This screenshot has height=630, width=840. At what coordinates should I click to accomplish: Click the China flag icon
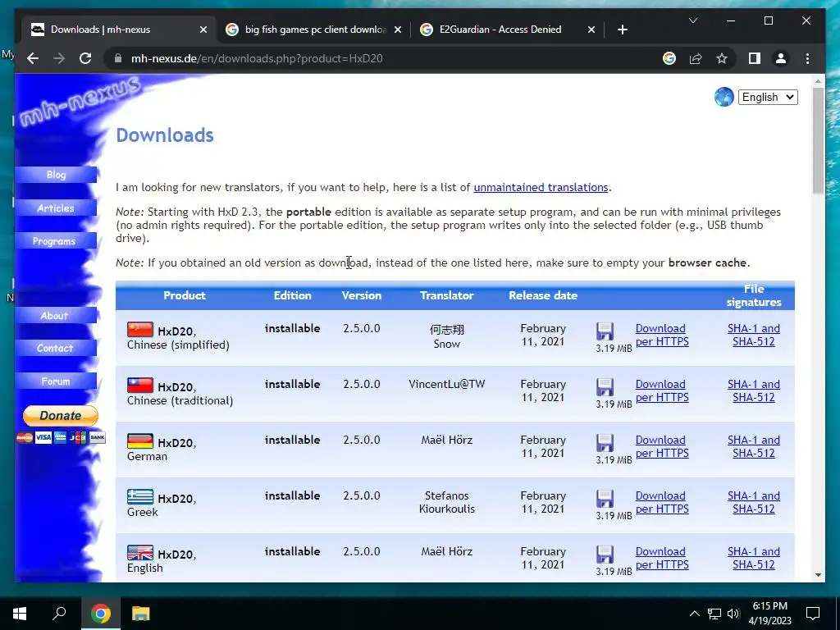(139, 329)
